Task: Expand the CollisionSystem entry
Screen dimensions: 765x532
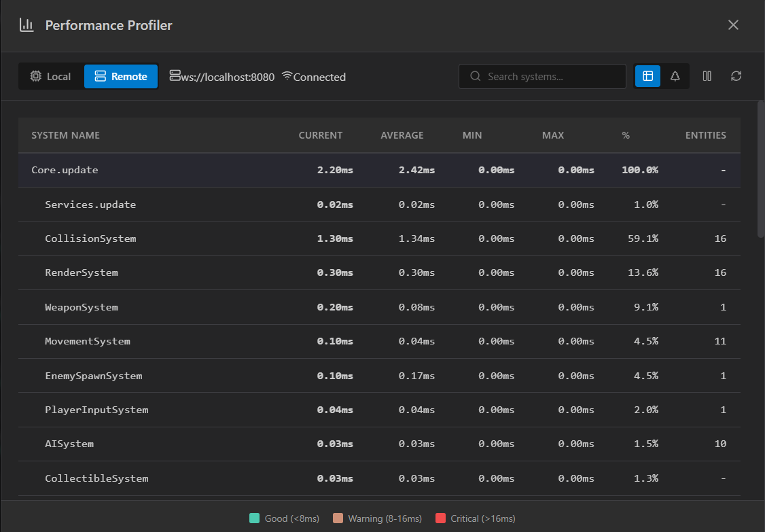Action: [90, 238]
